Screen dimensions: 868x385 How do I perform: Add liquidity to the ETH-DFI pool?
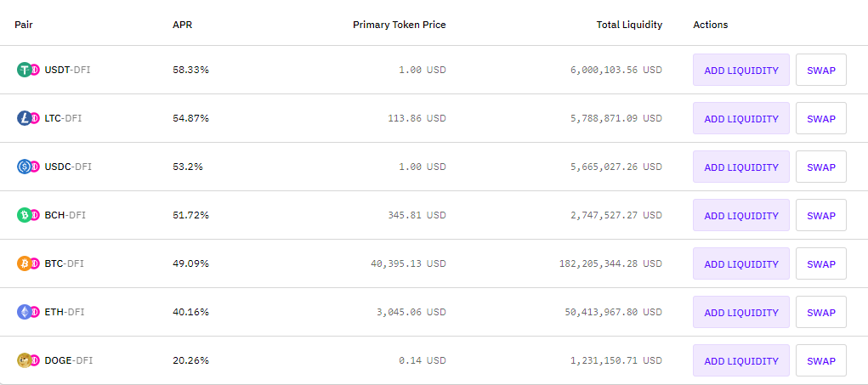click(x=741, y=312)
